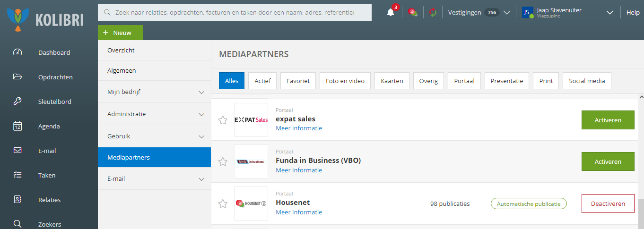644x229 pixels.
Task: Select the Actief filter tab
Action: click(x=262, y=81)
